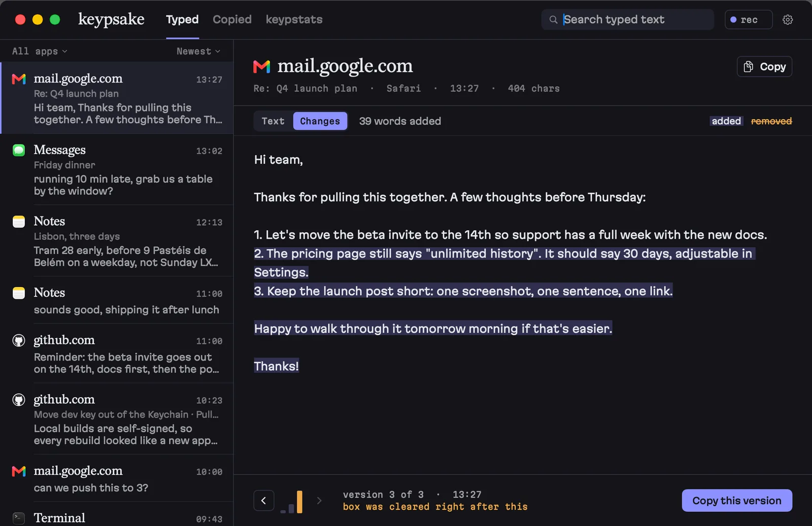Image resolution: width=812 pixels, height=526 pixels.
Task: Click GitHub icon for 'Reminder' entry
Action: click(x=19, y=340)
